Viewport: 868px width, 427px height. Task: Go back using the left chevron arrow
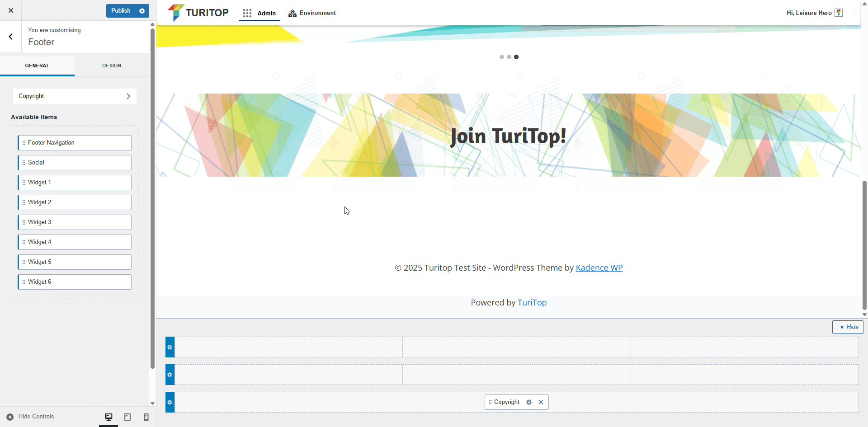coord(10,37)
